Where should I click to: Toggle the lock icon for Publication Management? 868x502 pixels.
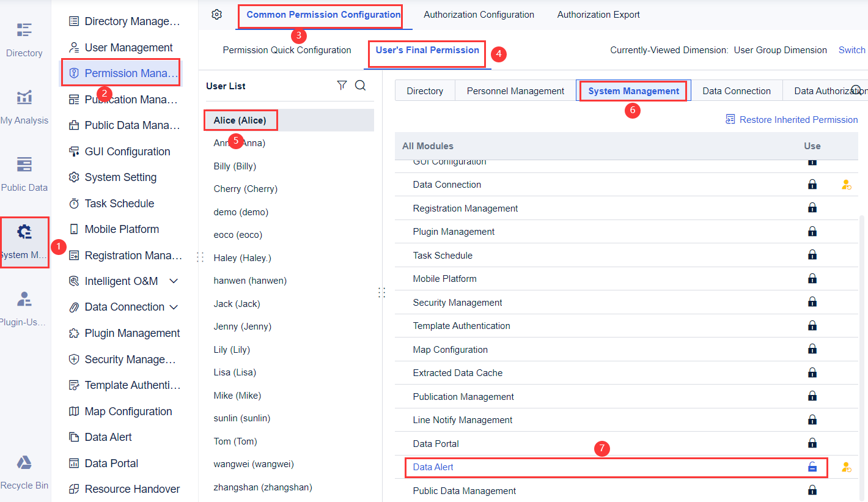[x=812, y=396]
